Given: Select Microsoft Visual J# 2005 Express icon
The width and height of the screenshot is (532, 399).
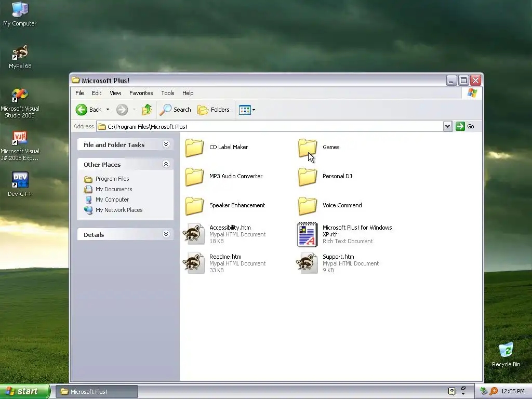Looking at the screenshot, I should pos(20,146).
